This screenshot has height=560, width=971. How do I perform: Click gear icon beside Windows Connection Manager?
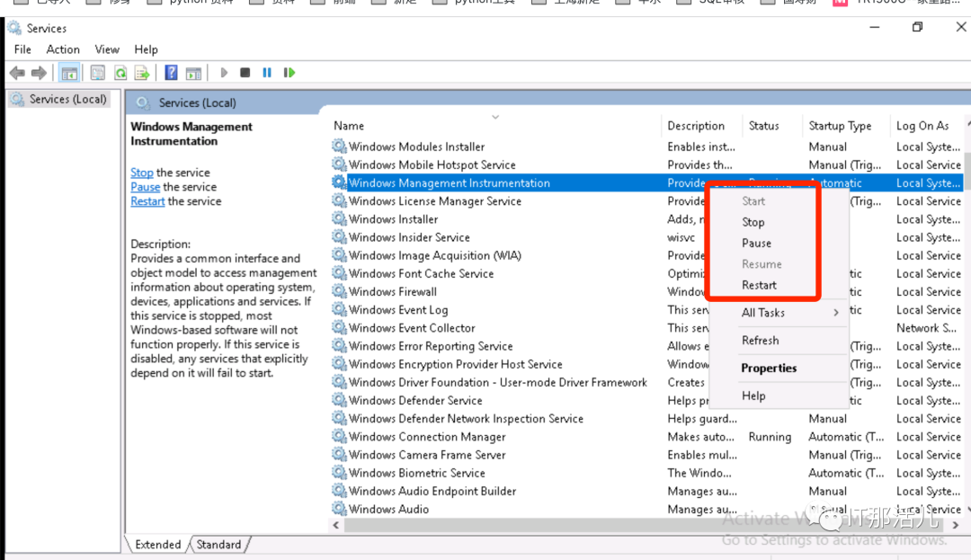tap(339, 436)
